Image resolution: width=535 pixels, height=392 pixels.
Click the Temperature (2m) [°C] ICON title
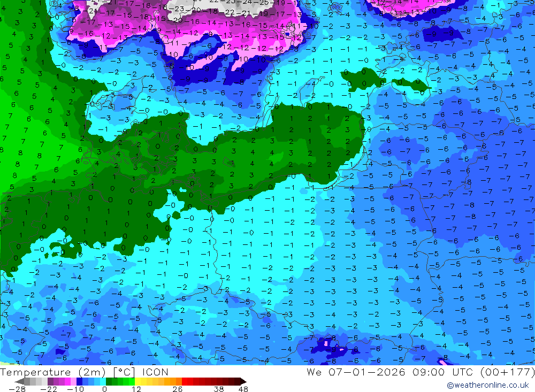point(85,372)
